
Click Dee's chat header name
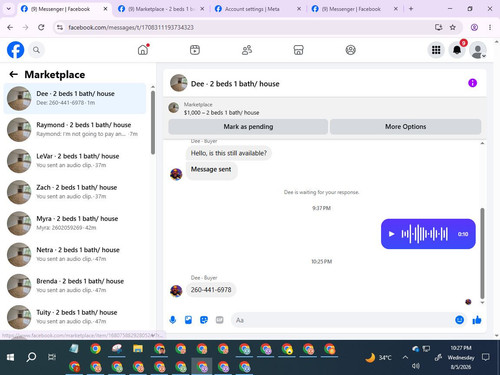tap(235, 84)
